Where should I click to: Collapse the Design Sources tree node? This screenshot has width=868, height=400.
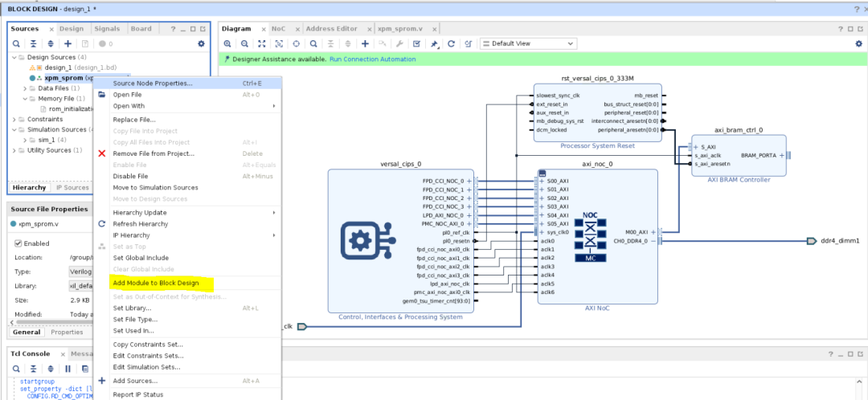coord(14,58)
